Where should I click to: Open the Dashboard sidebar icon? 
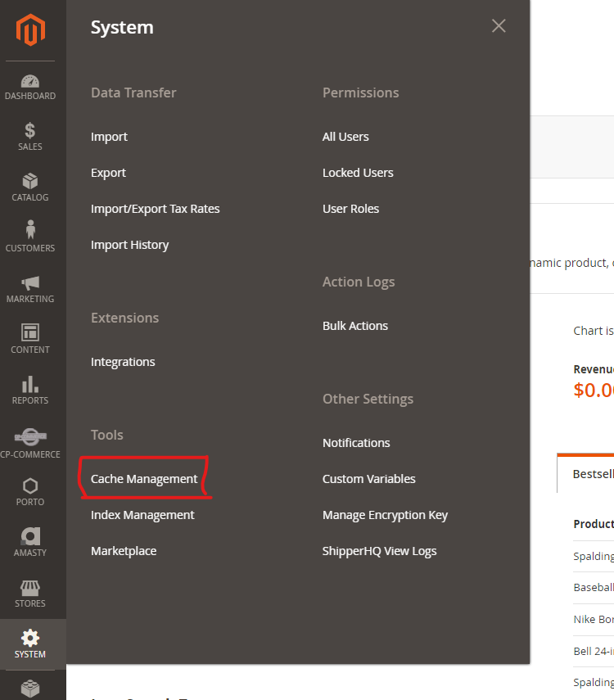pos(30,88)
